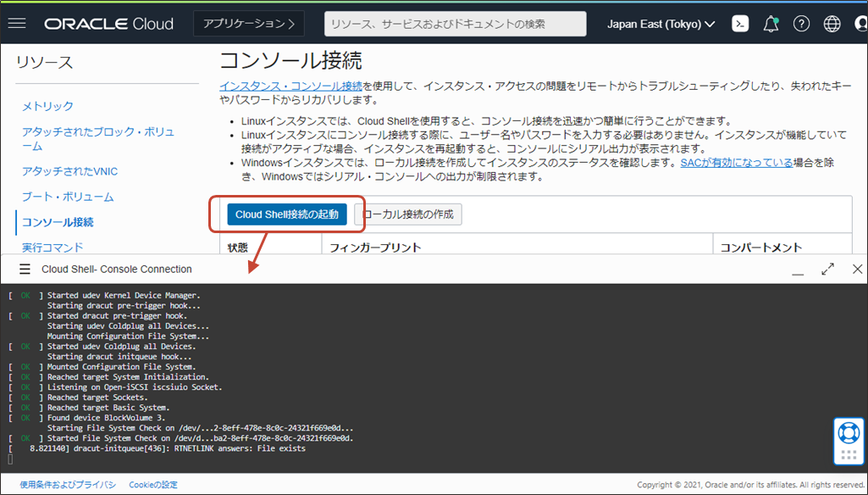Open 実行コマンド resource
The height and width of the screenshot is (495, 868).
[x=53, y=247]
